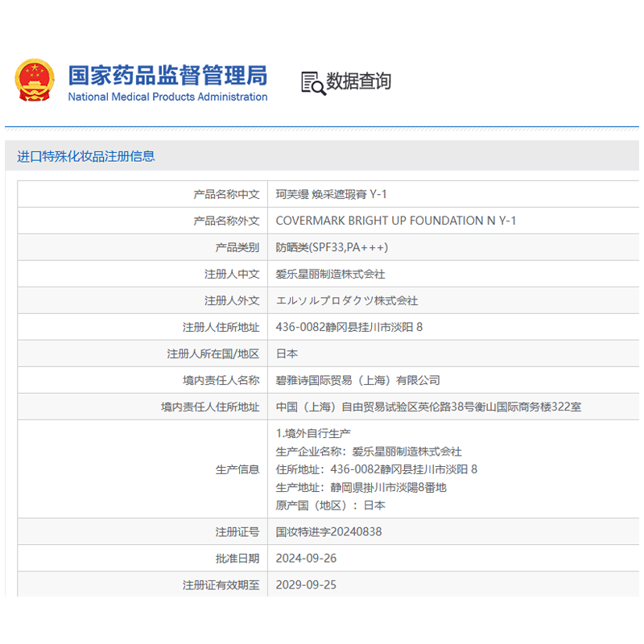
Task: Select the address in the 注册人住所地址 row
Action: (349, 328)
